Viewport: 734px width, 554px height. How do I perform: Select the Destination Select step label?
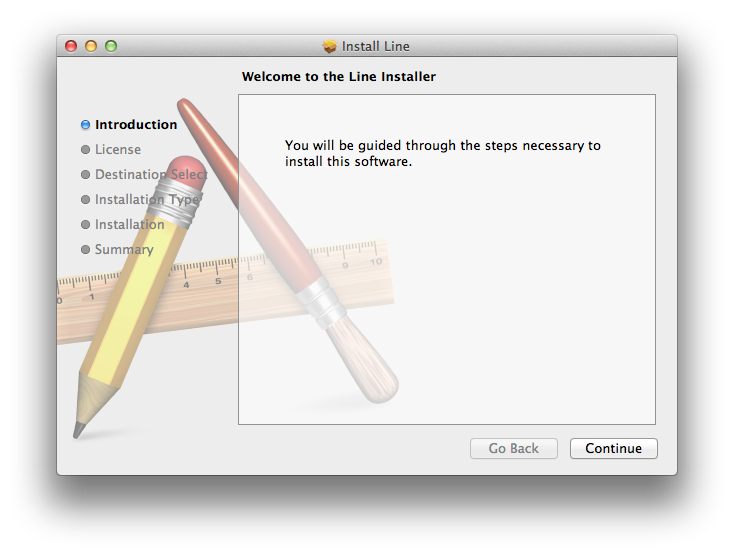click(151, 175)
